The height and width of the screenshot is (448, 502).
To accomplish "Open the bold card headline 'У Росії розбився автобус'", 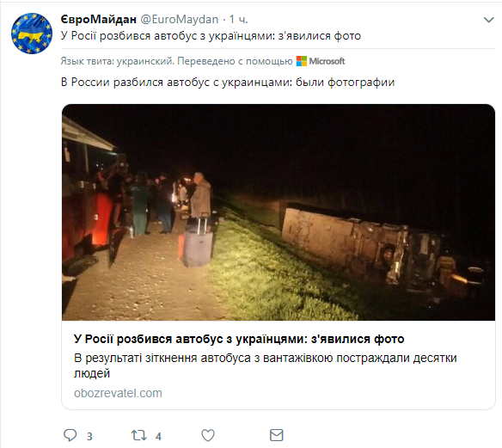I will [239, 339].
